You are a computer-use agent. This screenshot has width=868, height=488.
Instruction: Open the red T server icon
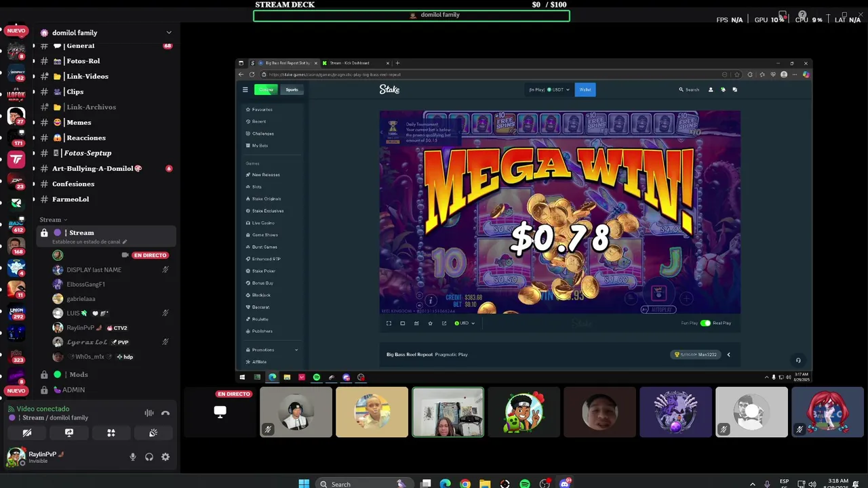point(16,159)
